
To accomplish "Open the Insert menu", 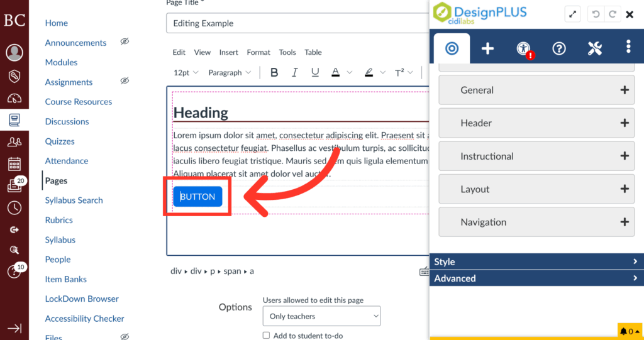I will click(229, 52).
